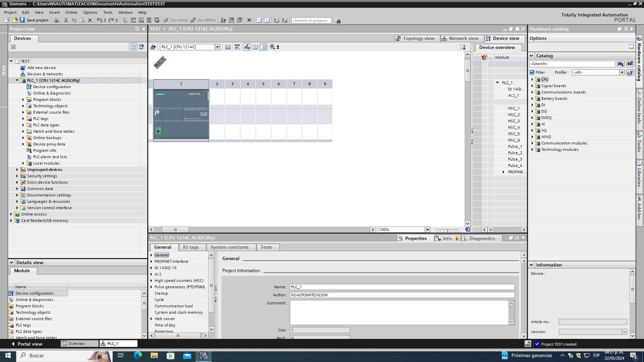Adjust the device view zoom slider
Screen dimensions: 644x362
coord(447,230)
